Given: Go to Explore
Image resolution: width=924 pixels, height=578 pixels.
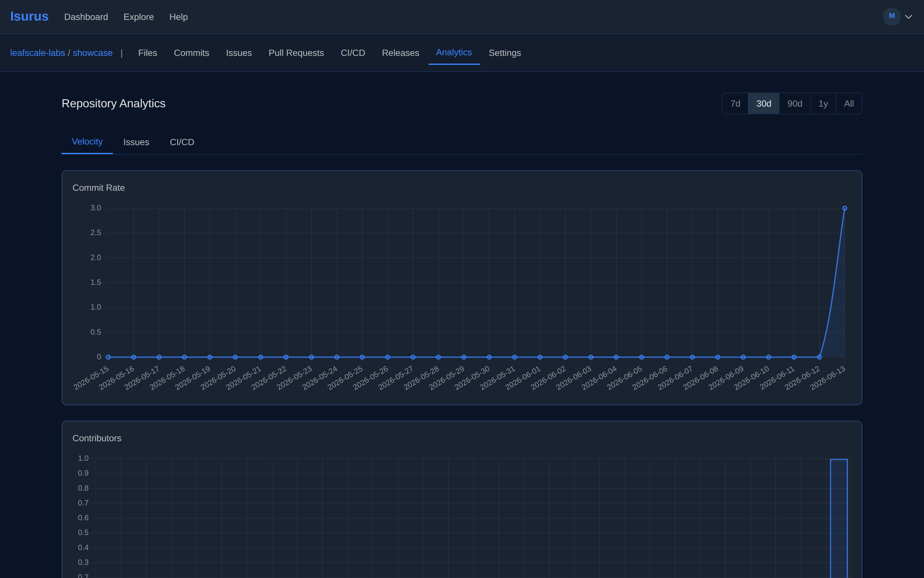Looking at the screenshot, I should pyautogui.click(x=139, y=17).
